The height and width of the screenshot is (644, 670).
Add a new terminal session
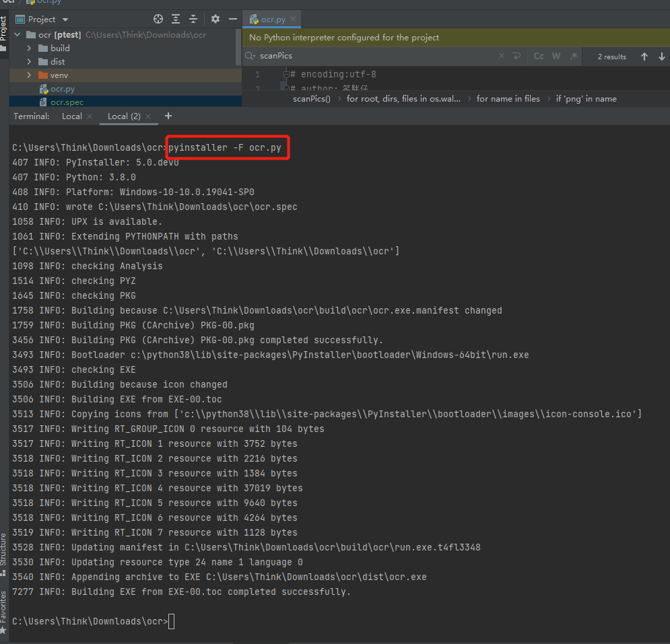click(168, 116)
